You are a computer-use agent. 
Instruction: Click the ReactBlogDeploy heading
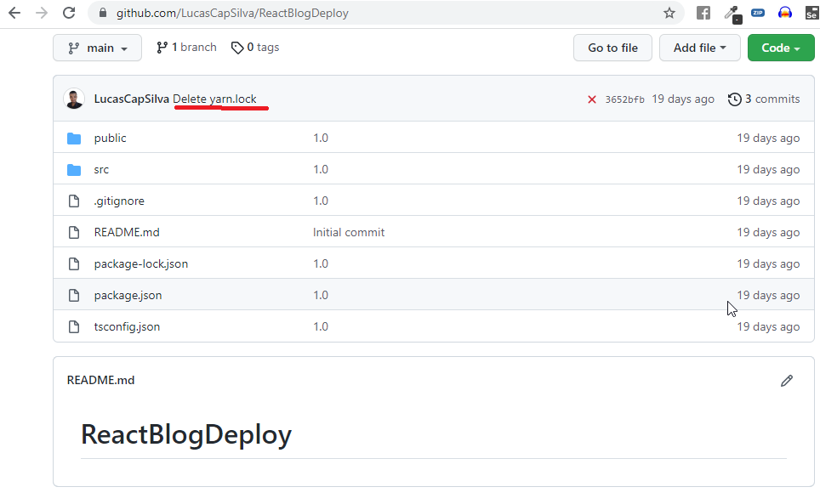click(x=186, y=434)
